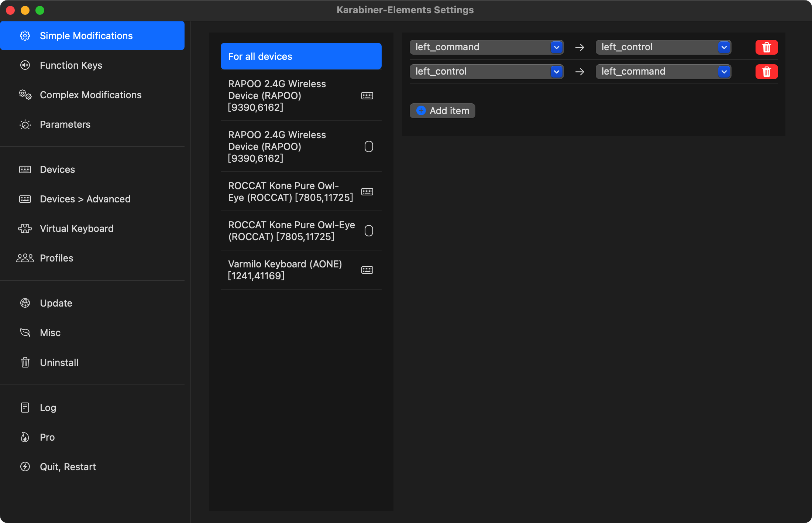Viewport: 812px width, 523px height.
Task: Open Function Keys section
Action: coord(92,65)
